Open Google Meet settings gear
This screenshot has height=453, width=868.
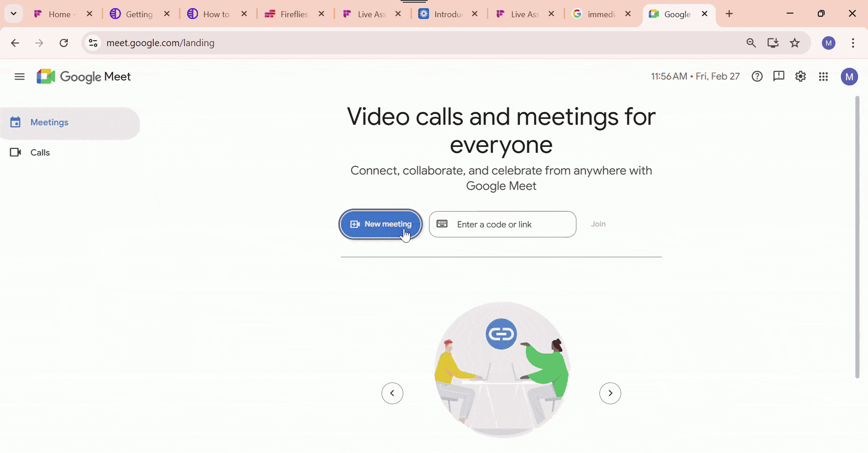[x=801, y=76]
